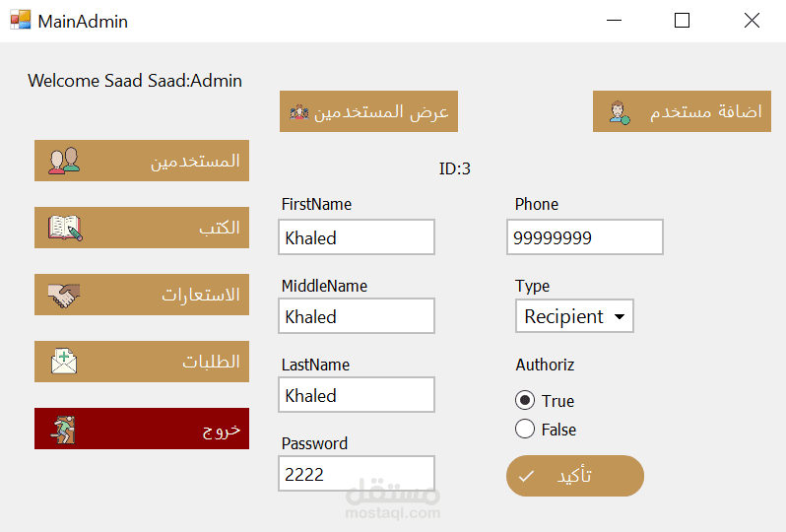This screenshot has height=532, width=786.
Task: Click the envelope icon for requests
Action: point(64,362)
